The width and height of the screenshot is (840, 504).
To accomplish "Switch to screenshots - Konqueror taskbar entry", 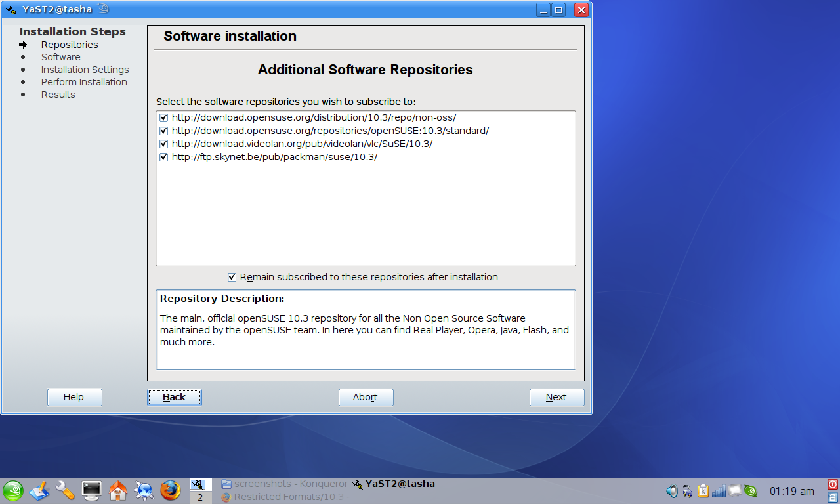I will point(285,484).
